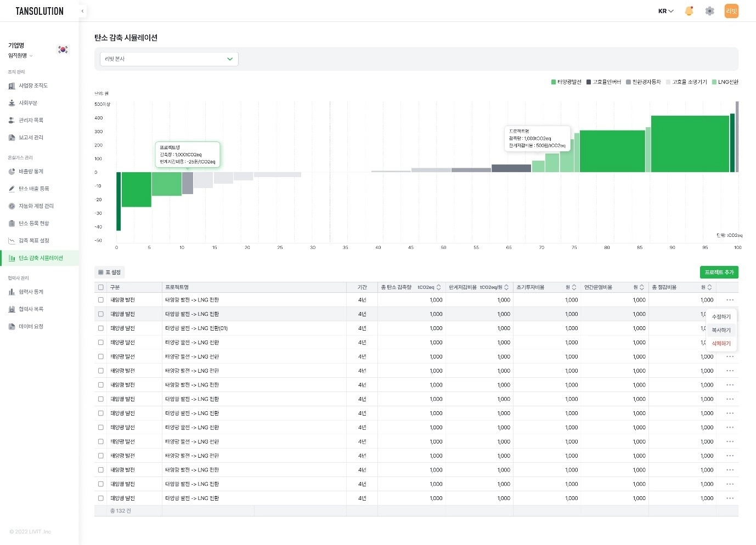Open the row options ellipsis in first table row
Viewport: 756px width, 545px height.
tap(730, 300)
